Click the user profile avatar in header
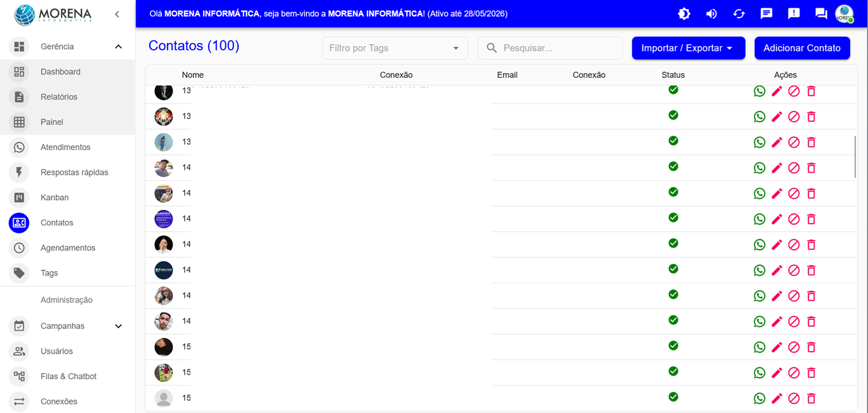868x413 pixels. 844,14
